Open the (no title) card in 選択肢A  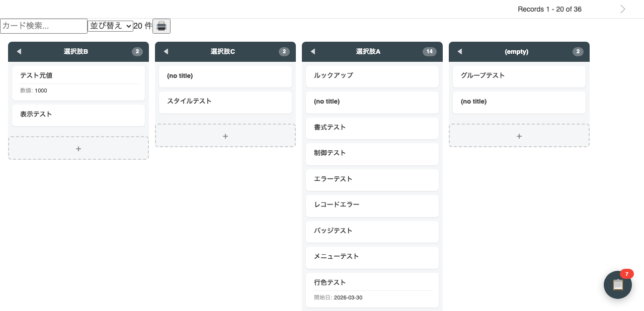pyautogui.click(x=372, y=102)
